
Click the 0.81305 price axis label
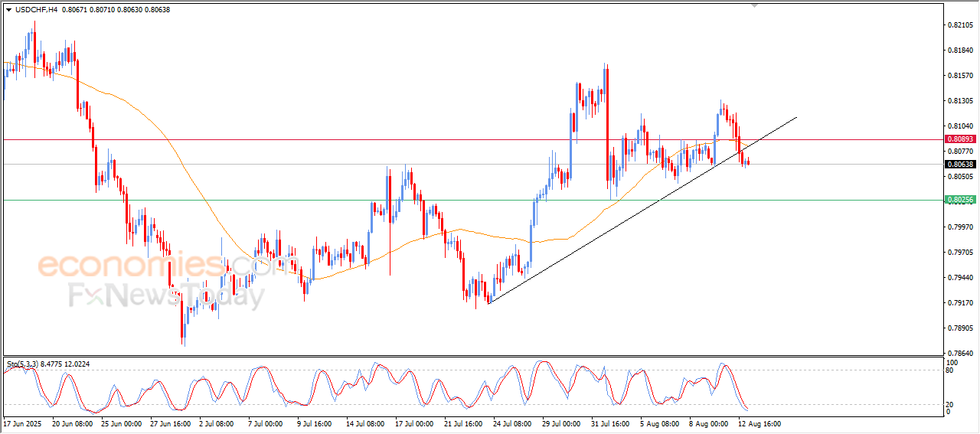960,101
